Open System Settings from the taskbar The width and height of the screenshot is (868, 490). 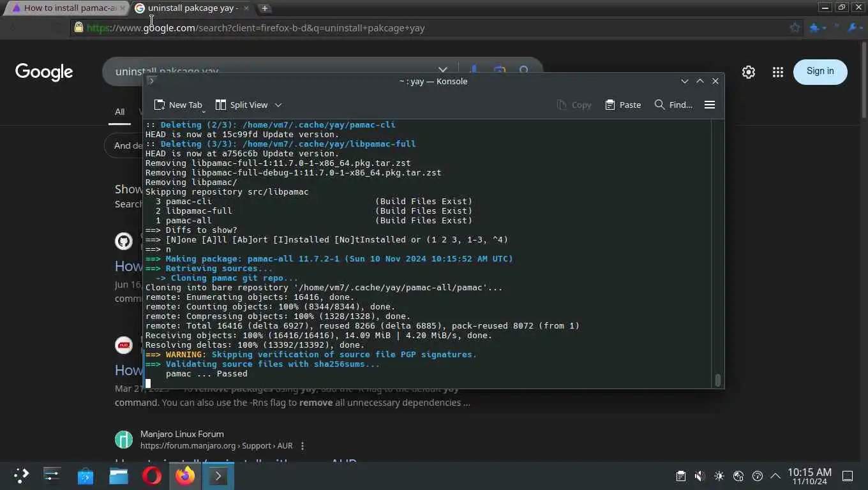pyautogui.click(x=52, y=475)
